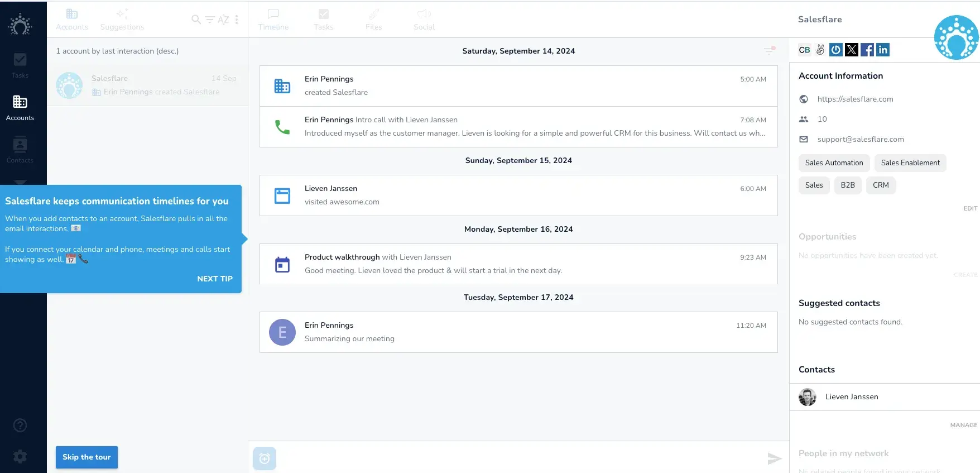Click the send message arrow icon
This screenshot has width=980, height=473.
(x=774, y=458)
